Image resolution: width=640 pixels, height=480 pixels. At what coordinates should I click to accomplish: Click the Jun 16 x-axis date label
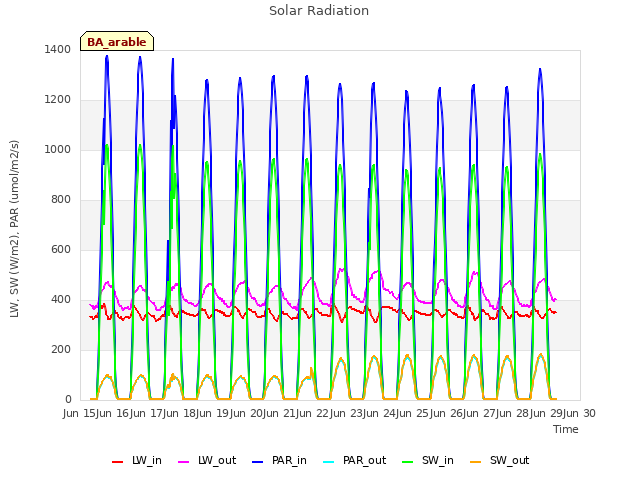(114, 413)
